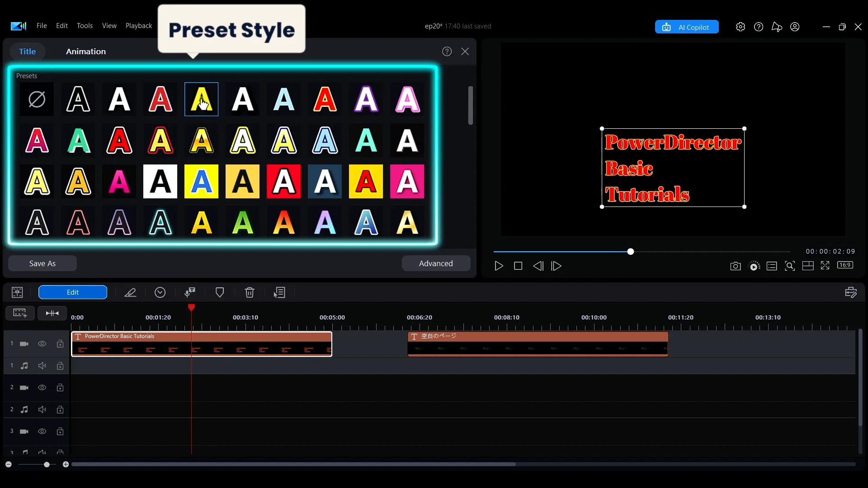The width and height of the screenshot is (868, 488).
Task: Open the media library panel icon
Action: click(17, 292)
